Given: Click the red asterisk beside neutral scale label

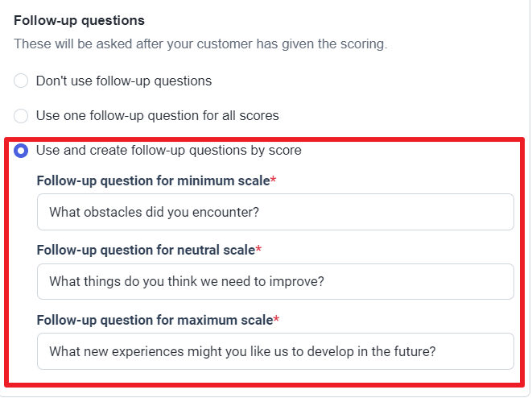Looking at the screenshot, I should pyautogui.click(x=258, y=249).
